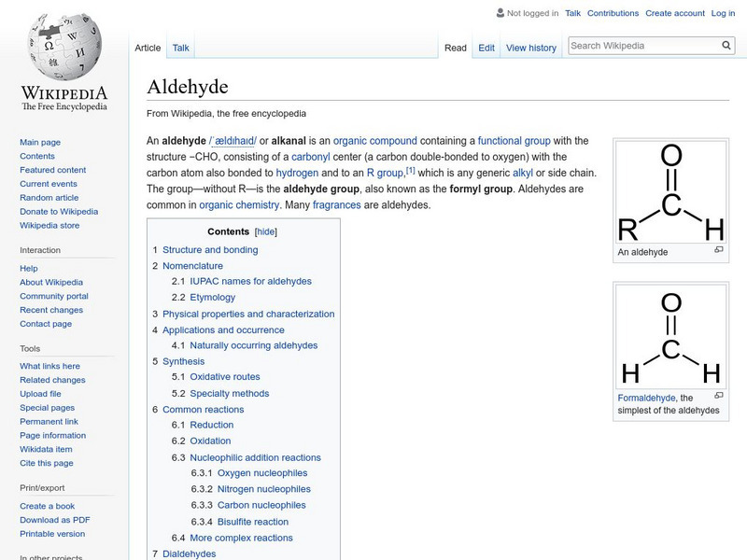
Task: Open Special pages
Action: tap(48, 407)
